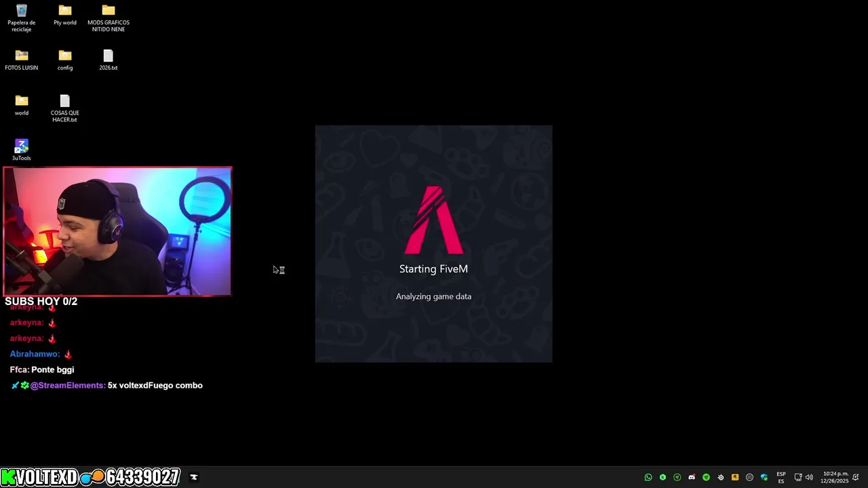The width and height of the screenshot is (868, 488).
Task: Select the Pty world folder
Action: click(x=65, y=15)
